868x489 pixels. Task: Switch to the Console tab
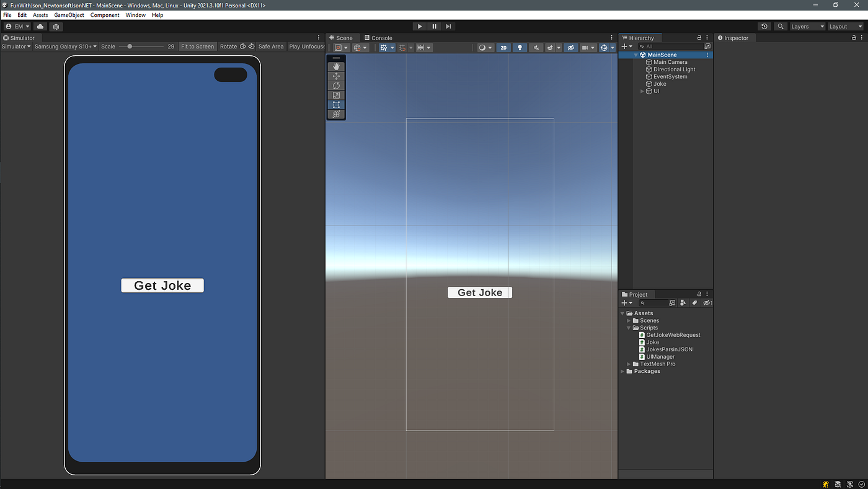point(379,37)
